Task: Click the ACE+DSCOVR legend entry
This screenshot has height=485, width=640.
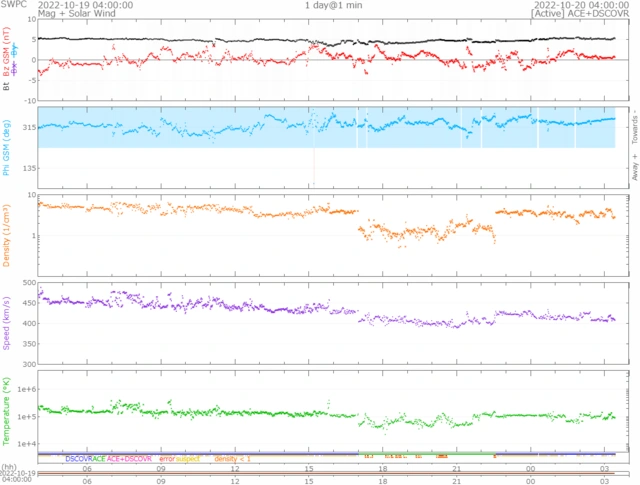Action: [x=129, y=458]
